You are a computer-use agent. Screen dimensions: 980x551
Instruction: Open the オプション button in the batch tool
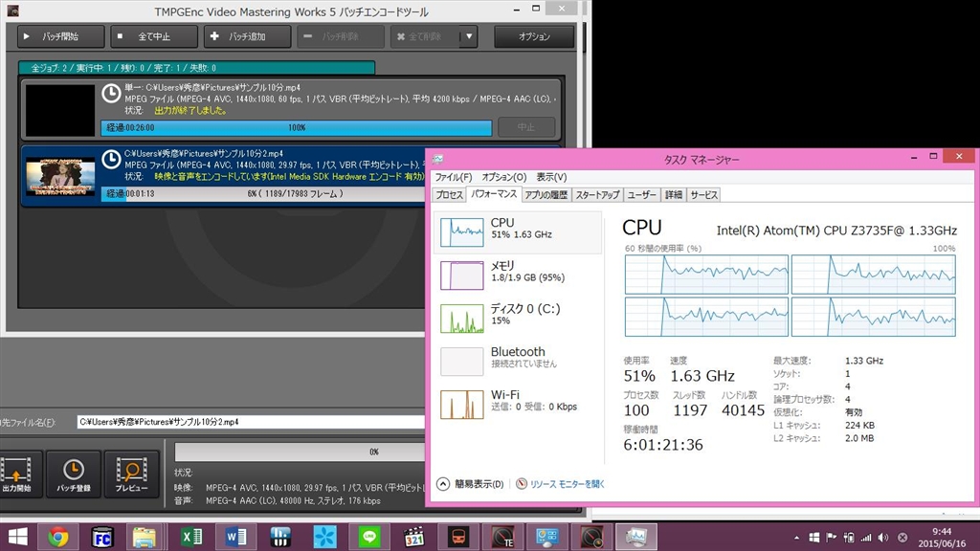534,37
